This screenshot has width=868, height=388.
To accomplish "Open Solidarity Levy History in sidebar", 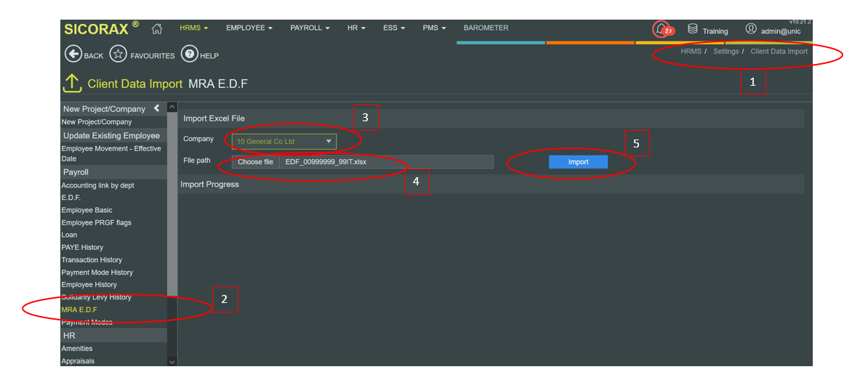I will (x=96, y=297).
